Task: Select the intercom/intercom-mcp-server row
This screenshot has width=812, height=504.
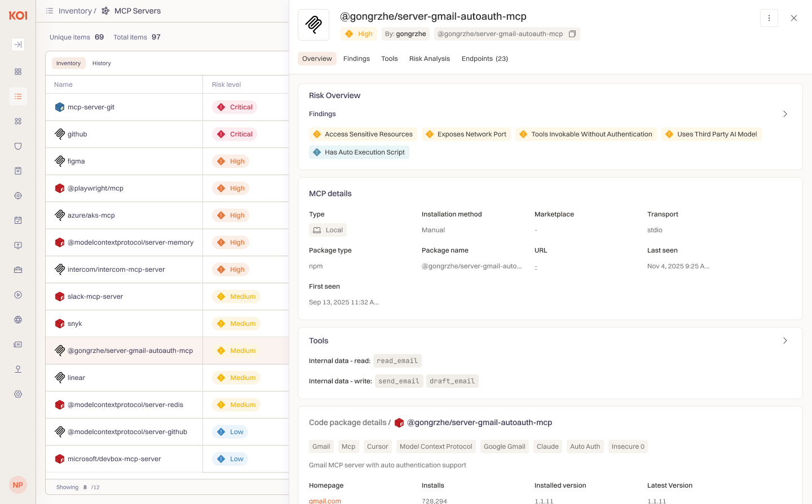Action: pos(167,269)
